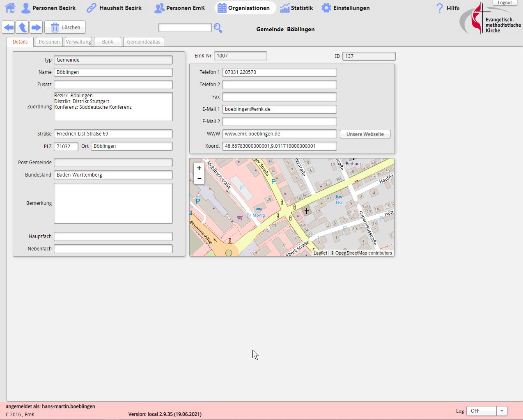Screen dimensions: 523x420
Task: Open Personen EmK section
Action: tap(179, 8)
